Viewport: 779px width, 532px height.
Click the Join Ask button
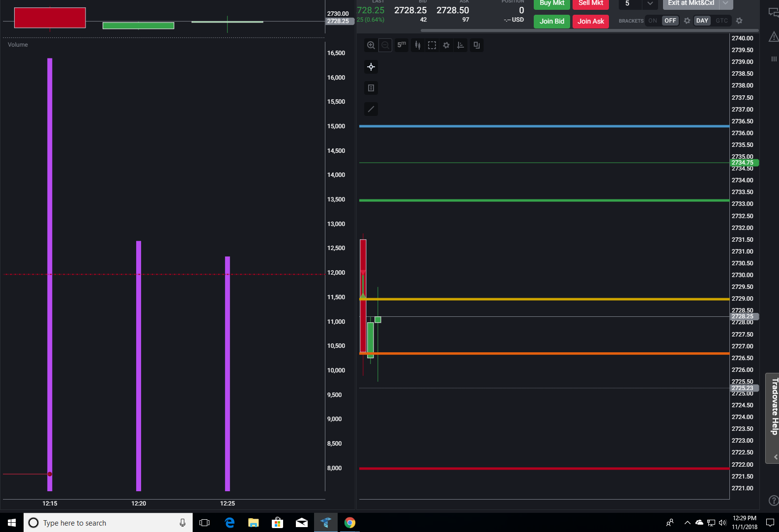(x=591, y=21)
